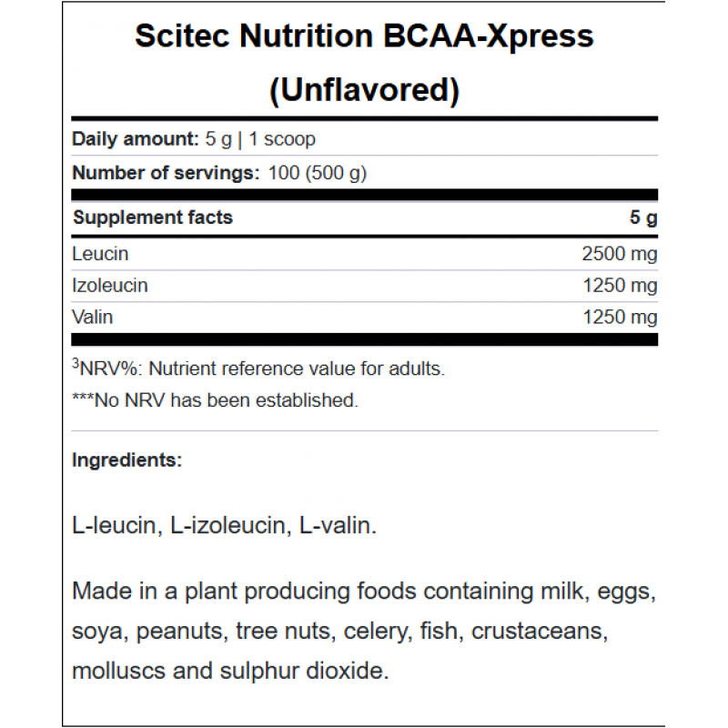Click the Supplement facts heading
Screen dimensions: 728x728
(x=153, y=217)
